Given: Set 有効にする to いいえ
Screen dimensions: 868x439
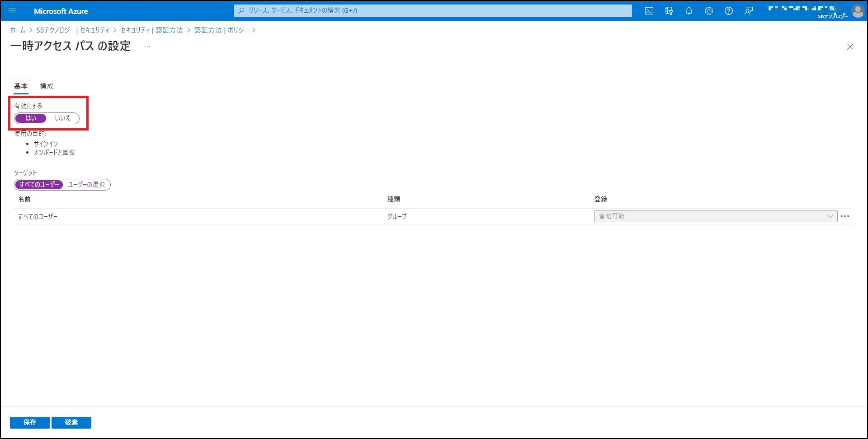Looking at the screenshot, I should (x=62, y=118).
